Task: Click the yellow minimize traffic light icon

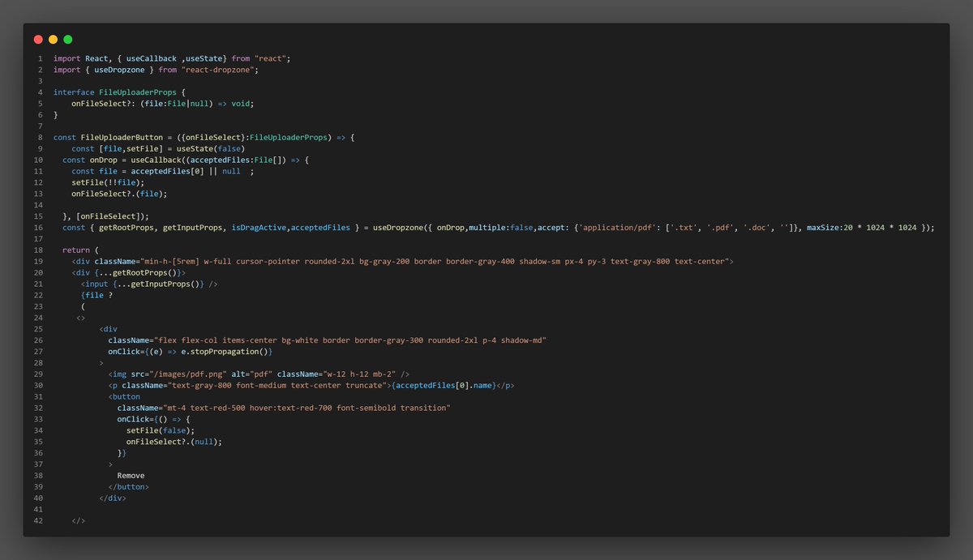Action: pos(52,39)
